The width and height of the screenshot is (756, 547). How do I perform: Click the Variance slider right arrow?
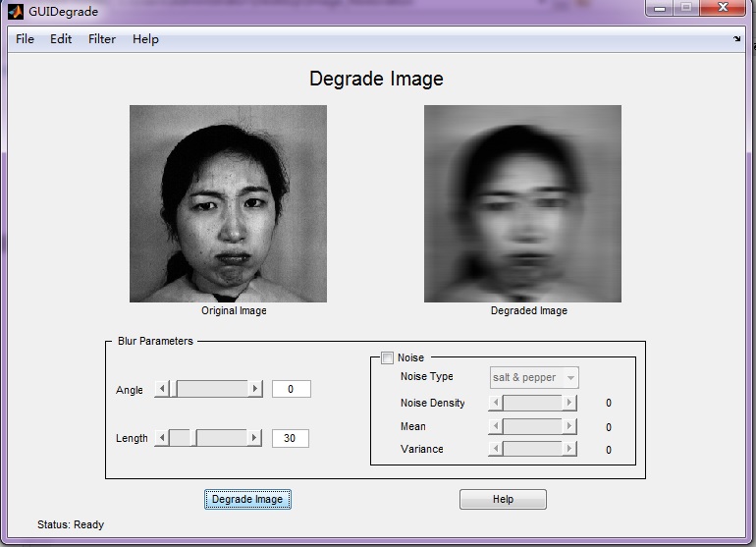568,449
